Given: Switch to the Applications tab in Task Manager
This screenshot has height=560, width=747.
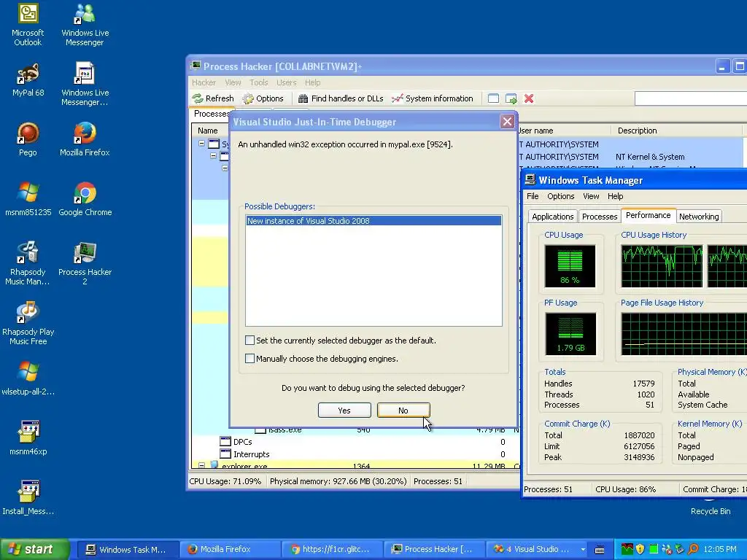Looking at the screenshot, I should click(x=553, y=216).
